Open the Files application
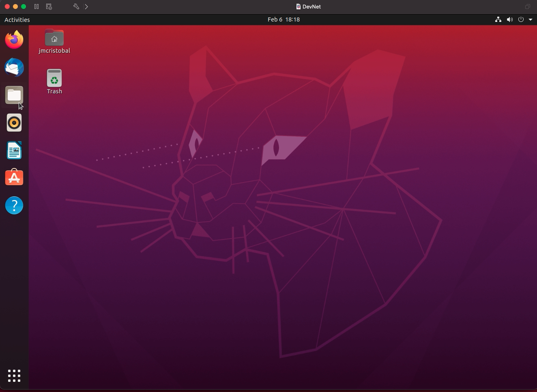The width and height of the screenshot is (537, 392). click(14, 95)
